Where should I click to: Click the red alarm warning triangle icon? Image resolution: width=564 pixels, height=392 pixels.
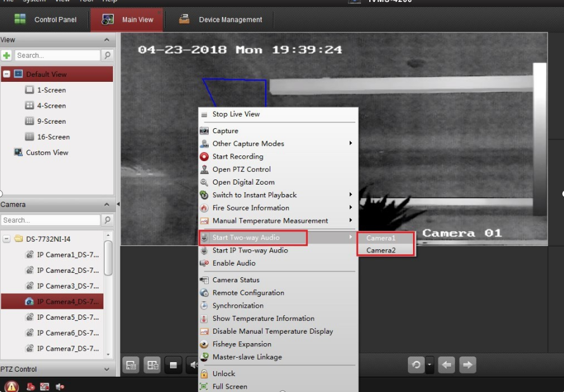(11, 386)
